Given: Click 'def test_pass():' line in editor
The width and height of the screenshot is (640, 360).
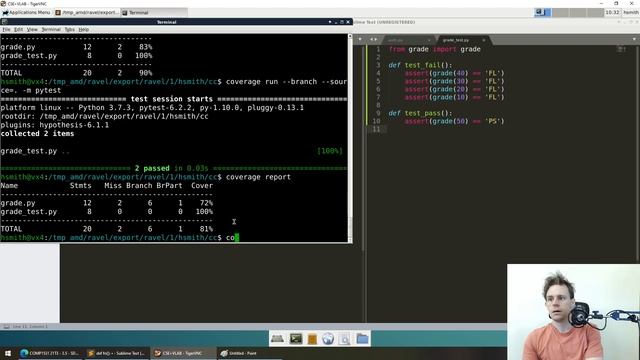Looking at the screenshot, I should (x=420, y=113).
